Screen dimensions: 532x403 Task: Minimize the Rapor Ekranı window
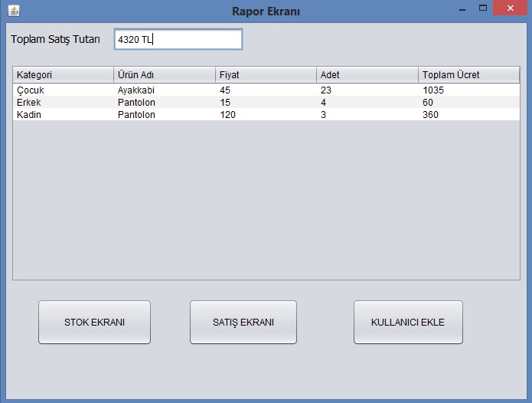[x=462, y=9]
